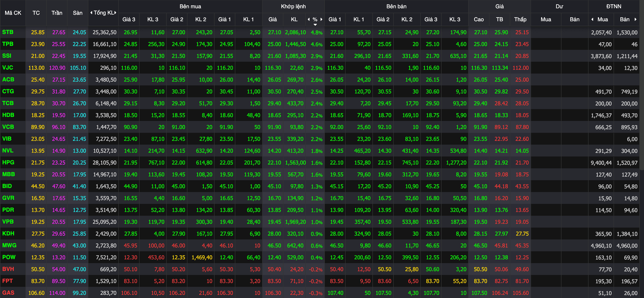Sort by Sàn column header
Viewport: 644px width, 298px height.
pyautogui.click(x=77, y=13)
